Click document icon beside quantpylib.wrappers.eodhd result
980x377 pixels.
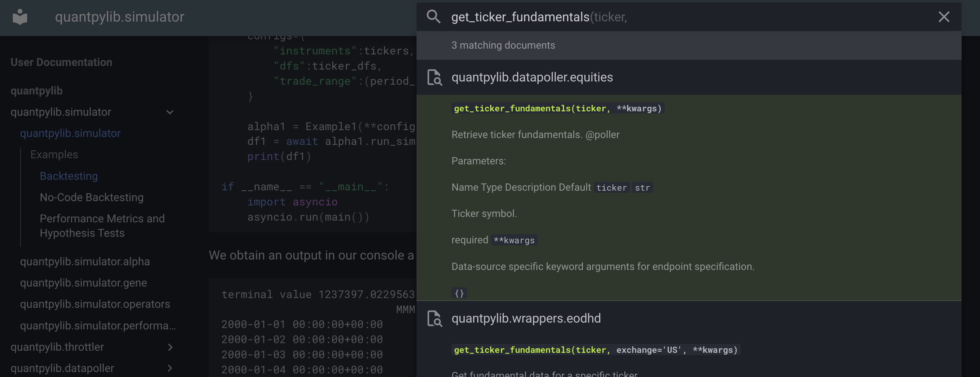[435, 318]
